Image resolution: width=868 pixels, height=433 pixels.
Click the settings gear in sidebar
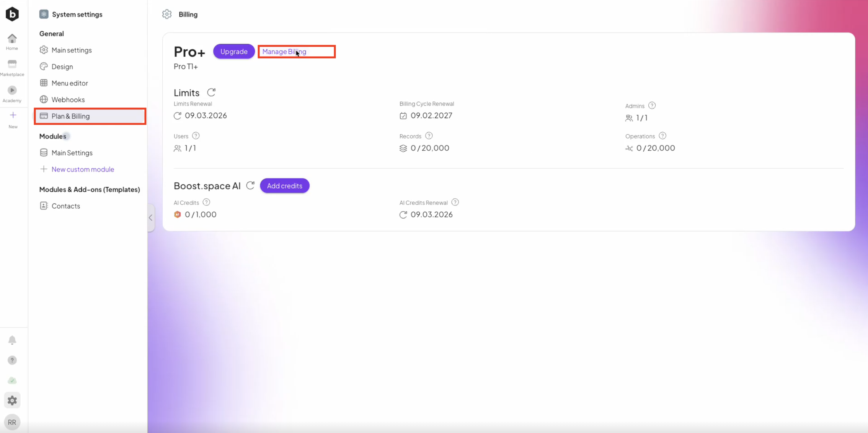point(12,400)
